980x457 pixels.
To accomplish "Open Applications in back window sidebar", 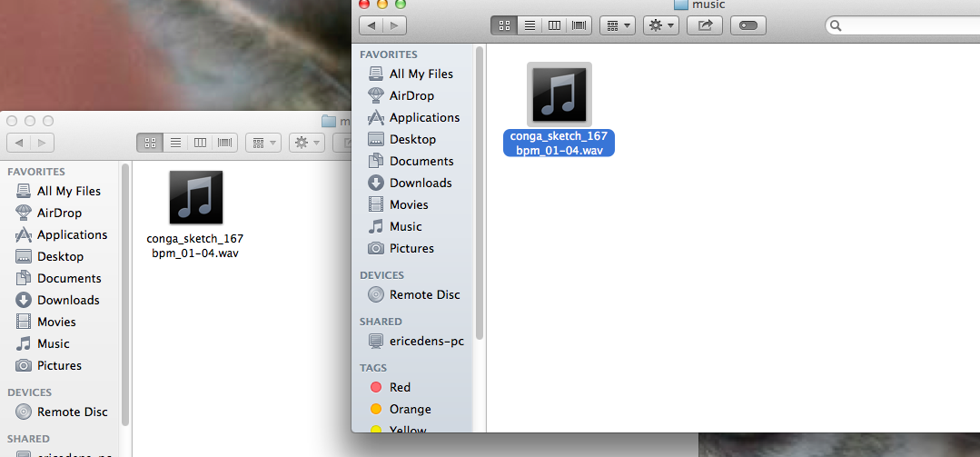I will click(61, 235).
